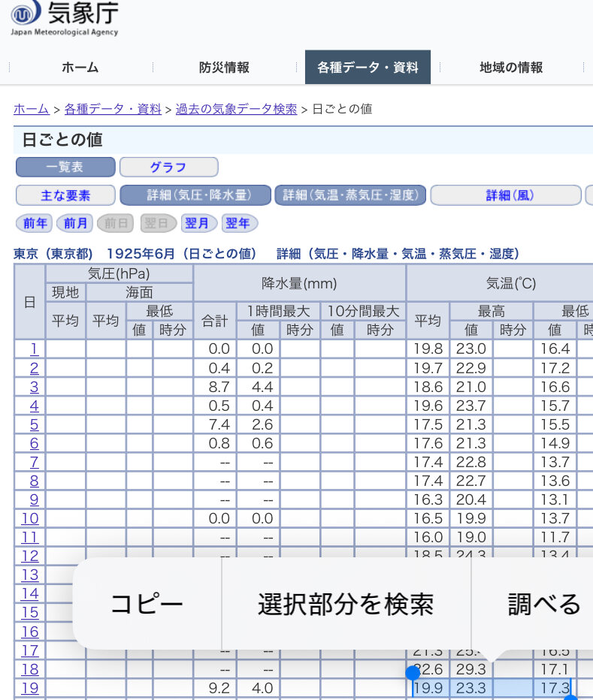Click the 過去の気象データ検索 breadcrumb link
Image resolution: width=593 pixels, height=700 pixels.
[236, 109]
